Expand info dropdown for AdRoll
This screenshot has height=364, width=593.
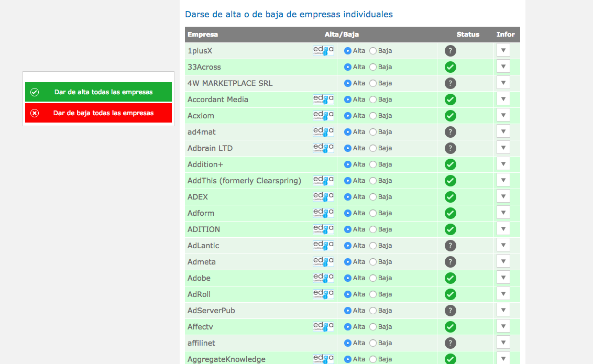pyautogui.click(x=503, y=294)
